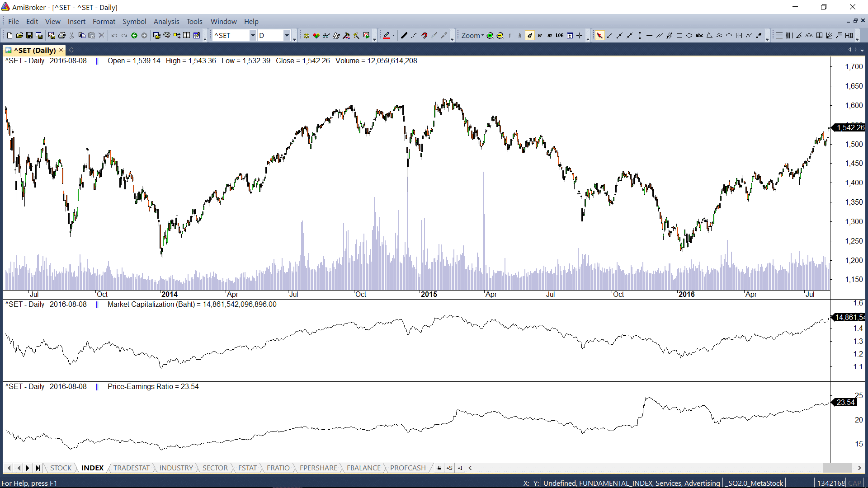Expand the ^SET symbol dropdown

tap(253, 35)
